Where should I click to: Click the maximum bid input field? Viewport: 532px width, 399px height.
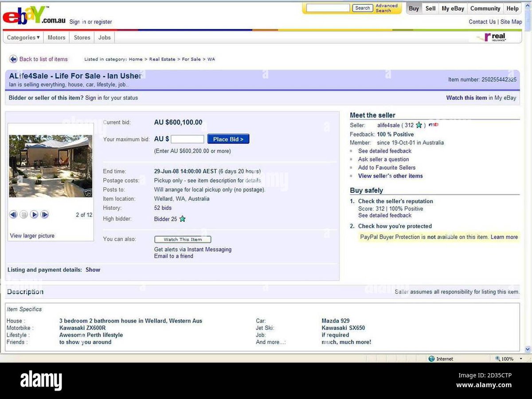coord(188,139)
